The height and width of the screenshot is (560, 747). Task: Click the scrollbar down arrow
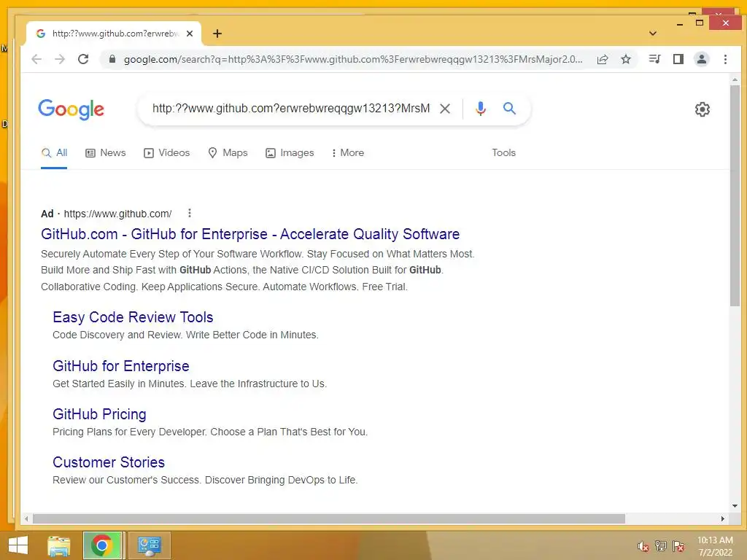[735, 506]
